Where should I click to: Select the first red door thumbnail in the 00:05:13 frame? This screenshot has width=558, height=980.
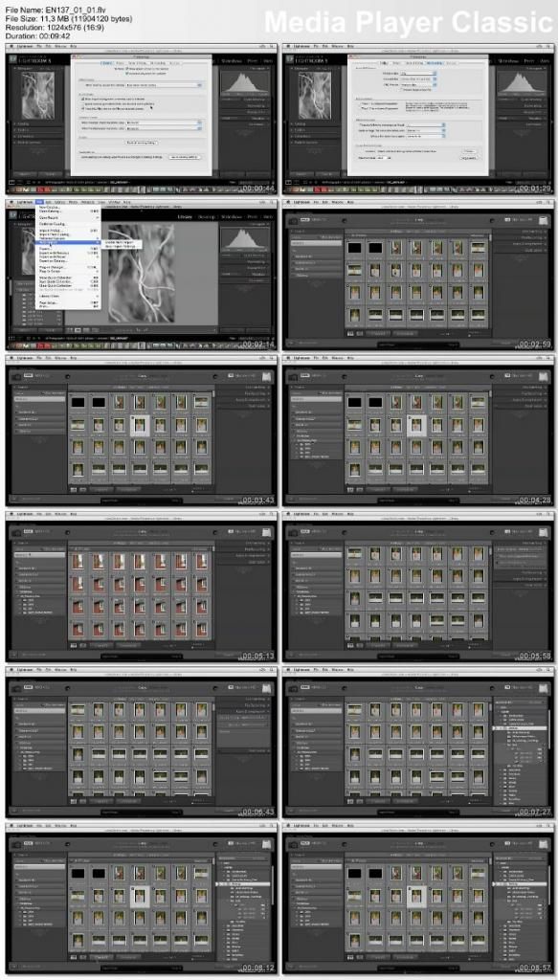coord(78,562)
